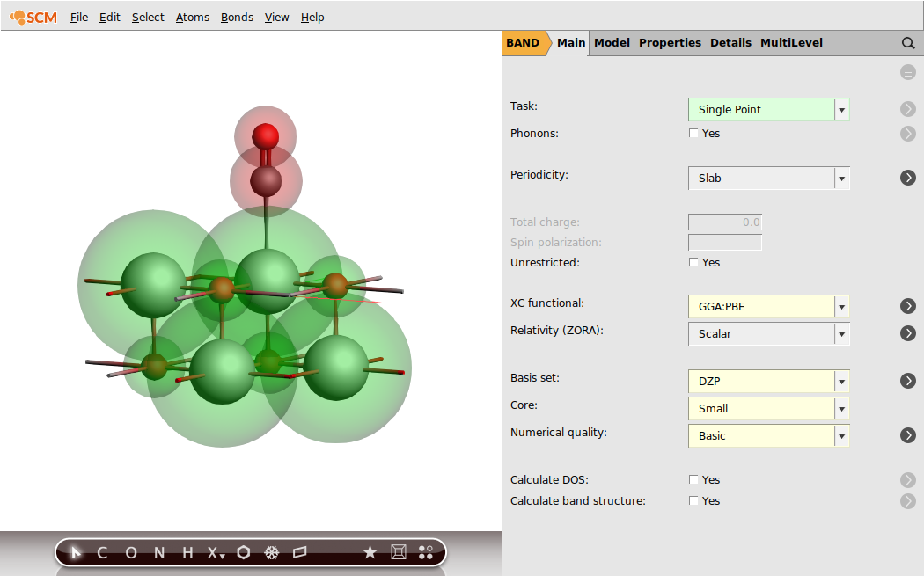The width and height of the screenshot is (924, 576).
Task: Toggle the periodic view box icon
Action: pyautogui.click(x=399, y=552)
